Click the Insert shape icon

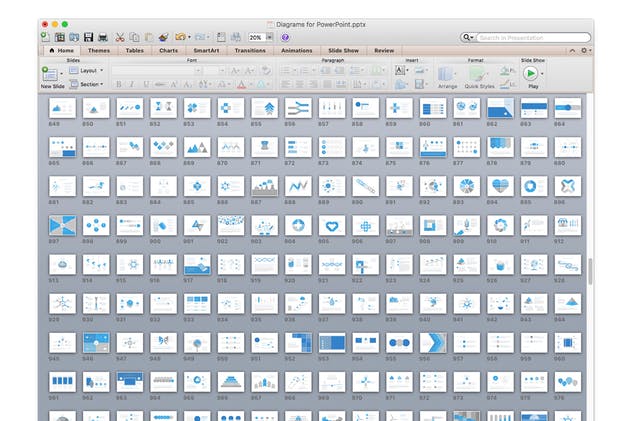tap(400, 84)
